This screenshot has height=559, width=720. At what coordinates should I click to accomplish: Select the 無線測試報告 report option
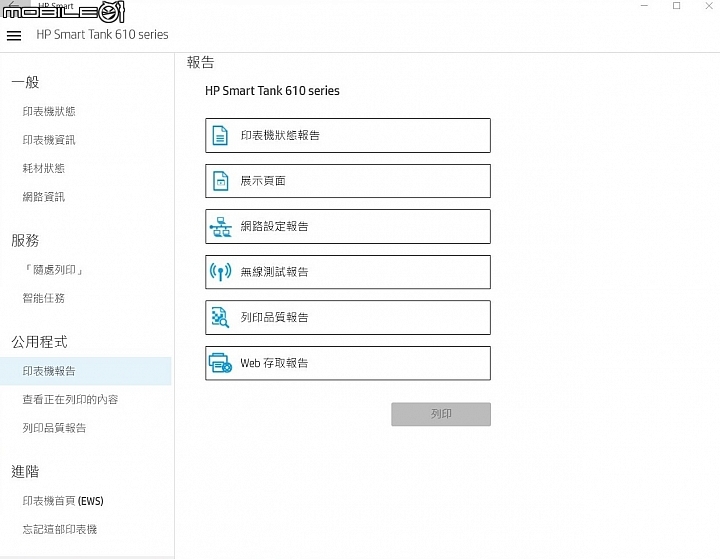coord(348,272)
